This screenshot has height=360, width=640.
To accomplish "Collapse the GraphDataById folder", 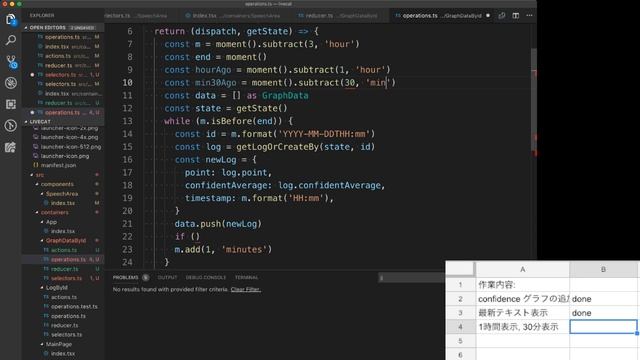I will [66, 240].
